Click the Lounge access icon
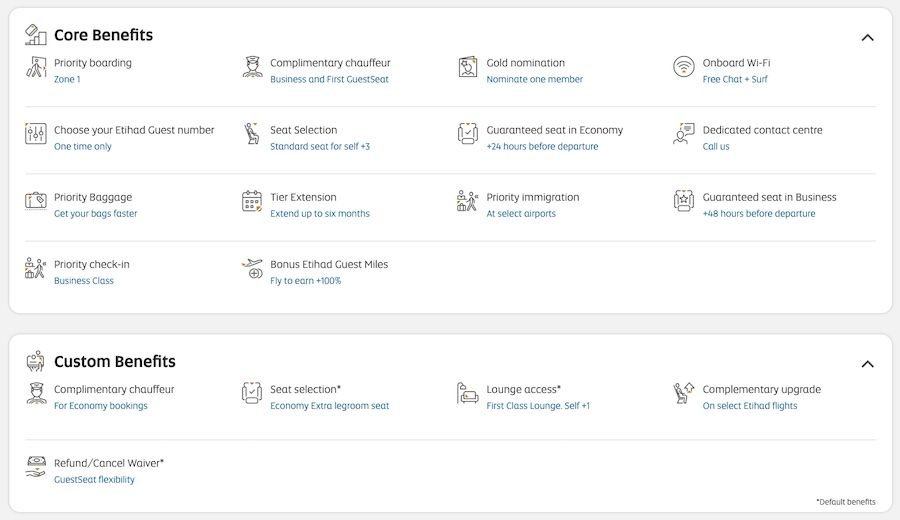This screenshot has width=900, height=520. pos(468,394)
